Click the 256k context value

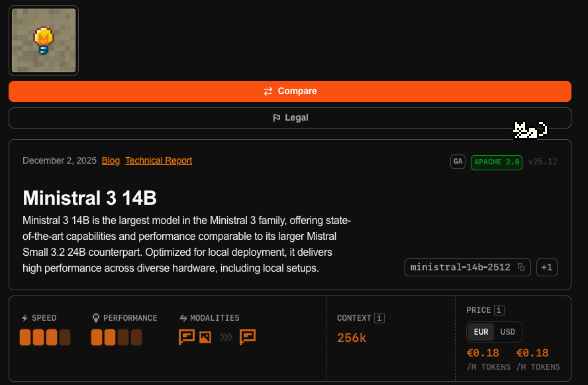352,338
